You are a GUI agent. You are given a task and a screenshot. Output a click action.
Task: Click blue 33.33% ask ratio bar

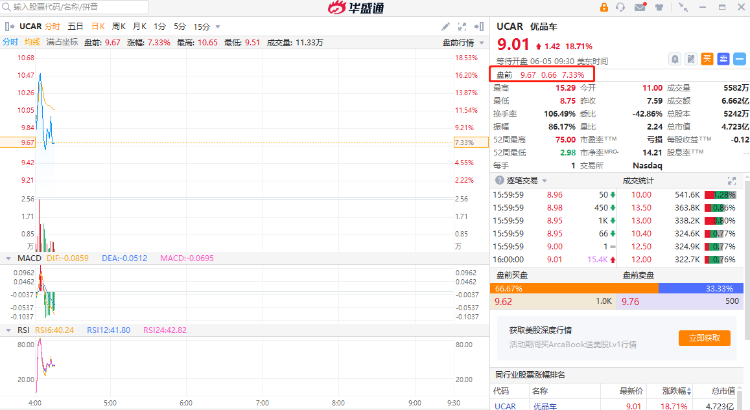click(x=701, y=288)
